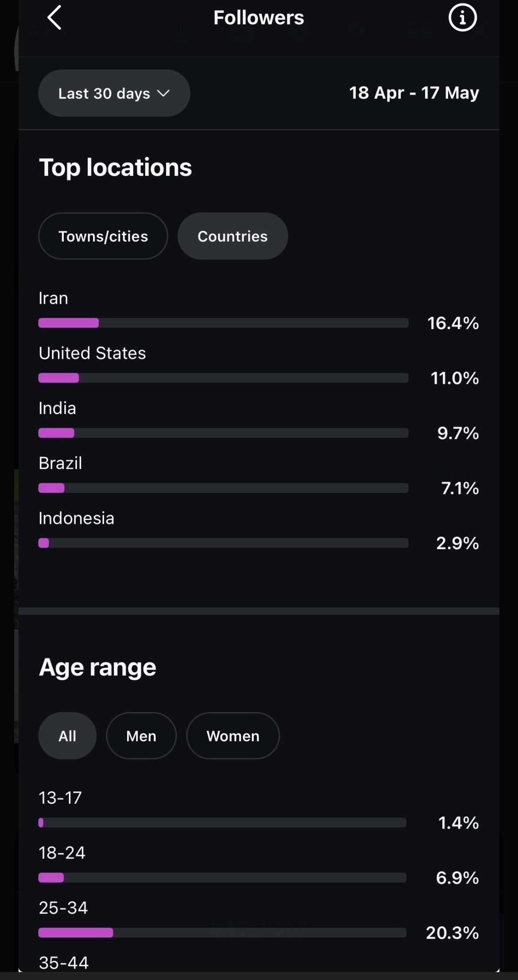Click the Iran percentage bar

coord(223,323)
